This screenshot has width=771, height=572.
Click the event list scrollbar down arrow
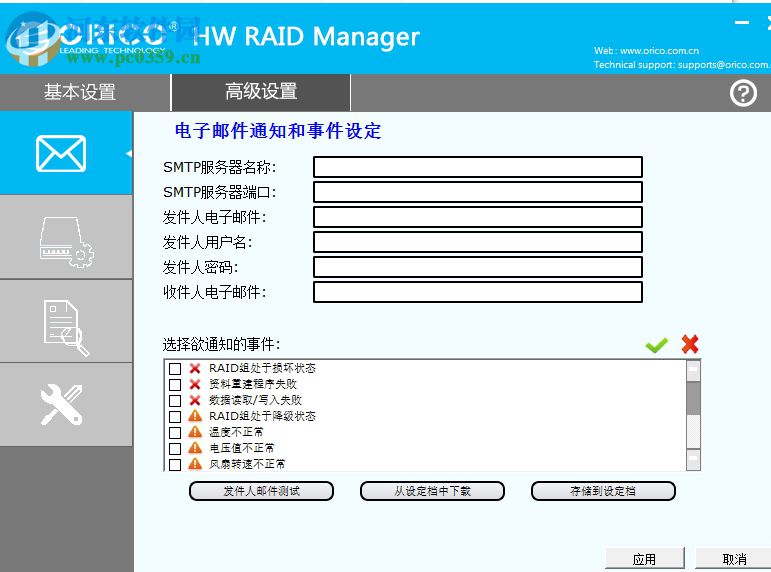click(693, 460)
